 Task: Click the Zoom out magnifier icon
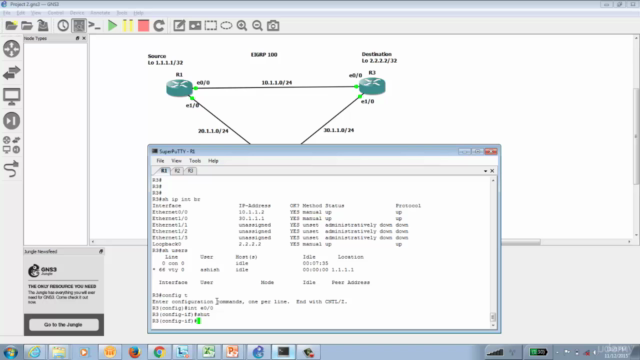coord(257,26)
